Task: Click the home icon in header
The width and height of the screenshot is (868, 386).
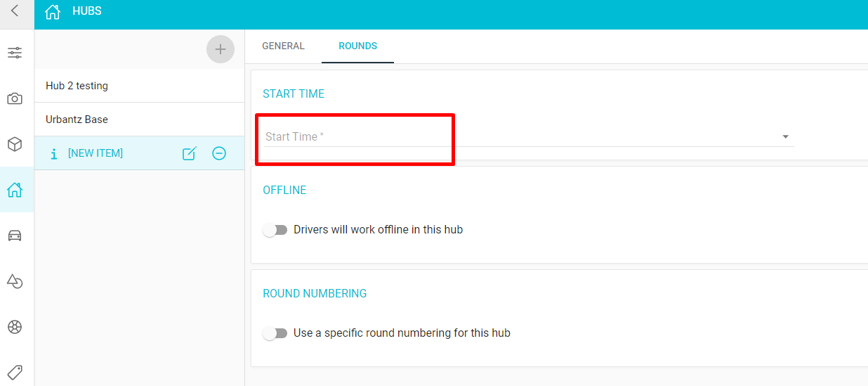Action: click(52, 12)
